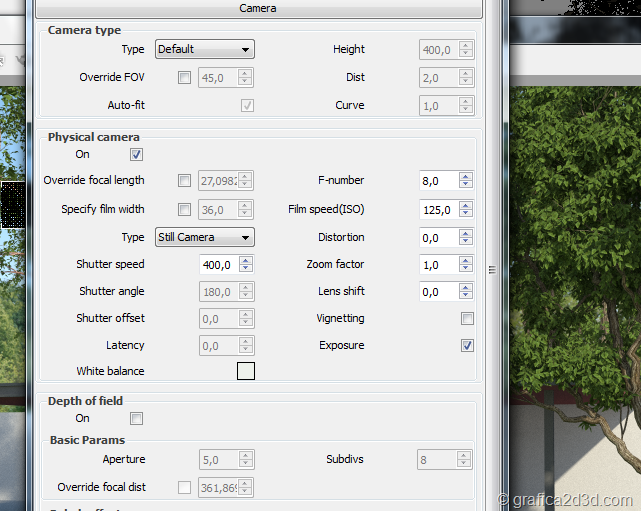This screenshot has height=511, width=641.
Task: Enable Override focal length checkbox
Action: pos(184,181)
